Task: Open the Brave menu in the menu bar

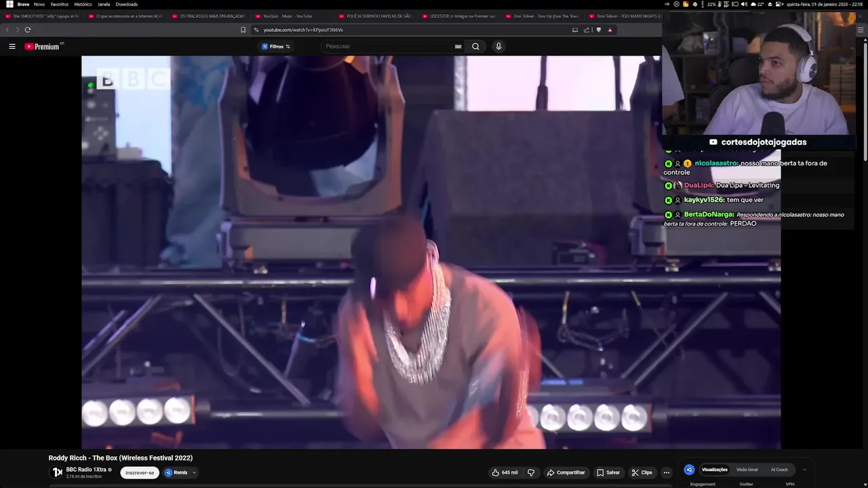Action: pos(23,4)
